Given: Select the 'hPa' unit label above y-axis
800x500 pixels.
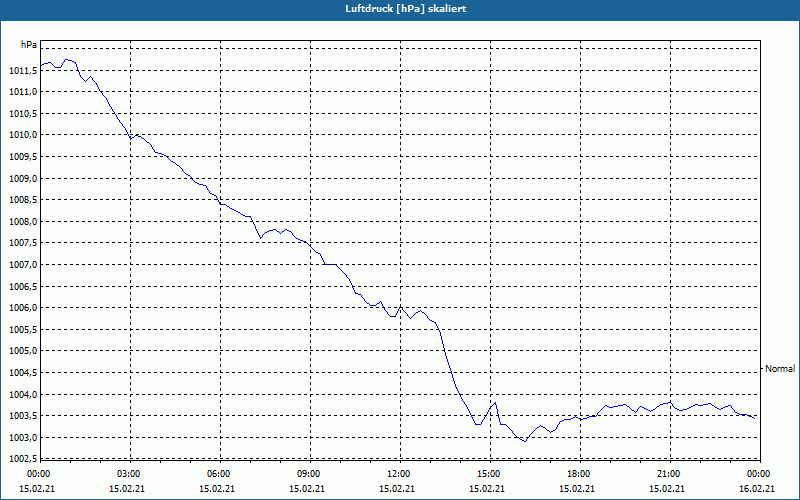Looking at the screenshot, I should (29, 45).
